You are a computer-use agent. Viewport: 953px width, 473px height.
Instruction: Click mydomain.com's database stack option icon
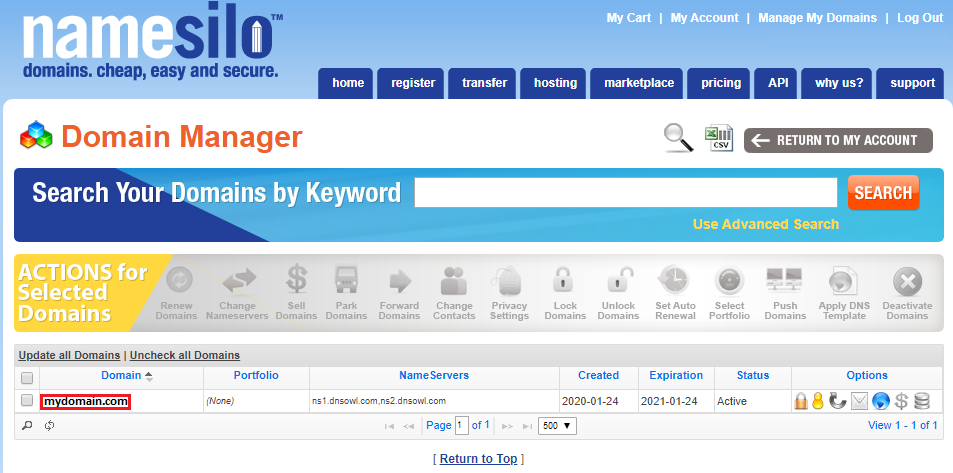click(922, 401)
